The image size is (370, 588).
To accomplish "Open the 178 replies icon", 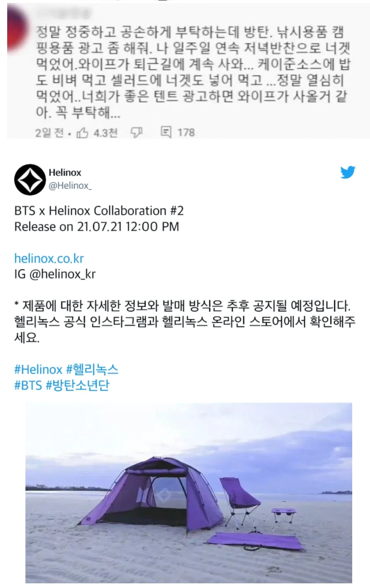I will click(166, 133).
